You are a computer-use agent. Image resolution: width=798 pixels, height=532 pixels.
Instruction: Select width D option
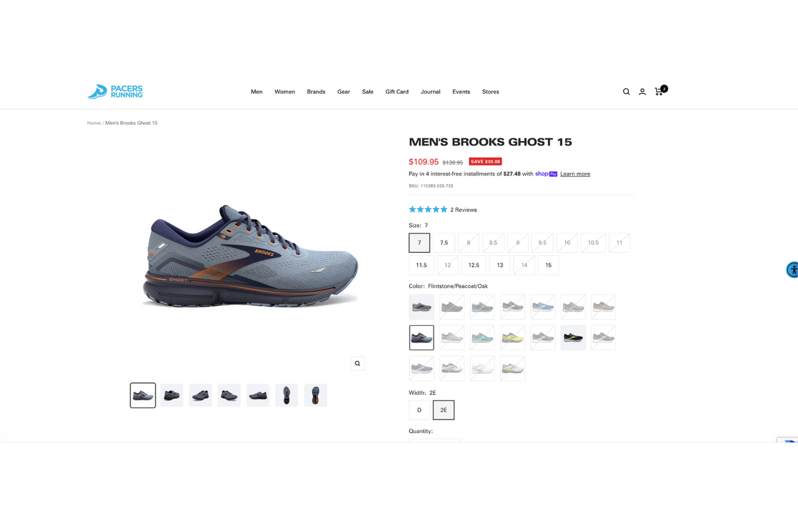420,410
